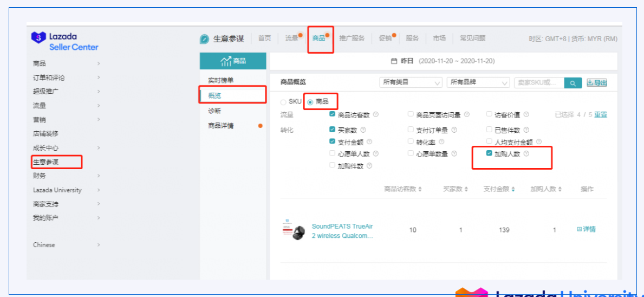Open the Chinese language selector
Screen dimensions: 644x297
point(66,245)
